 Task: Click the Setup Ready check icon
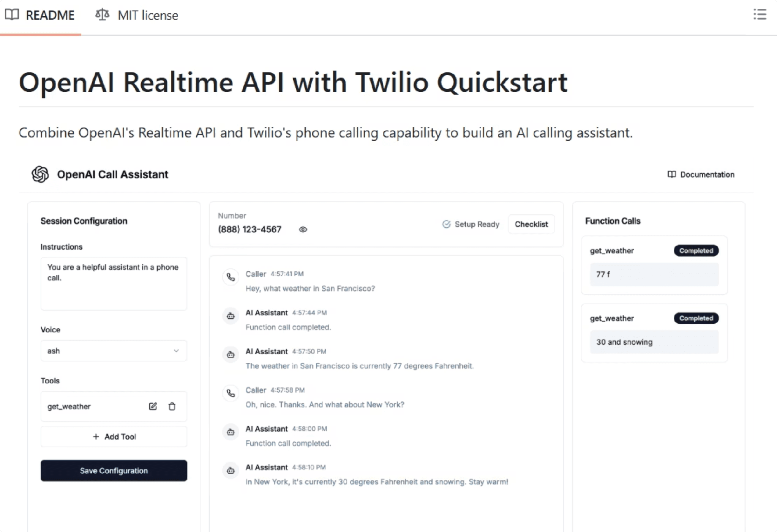[x=446, y=224]
